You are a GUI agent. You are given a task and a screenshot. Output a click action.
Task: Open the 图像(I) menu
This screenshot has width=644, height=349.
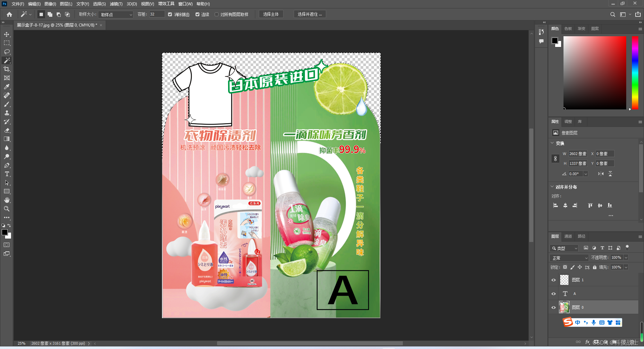50,4
